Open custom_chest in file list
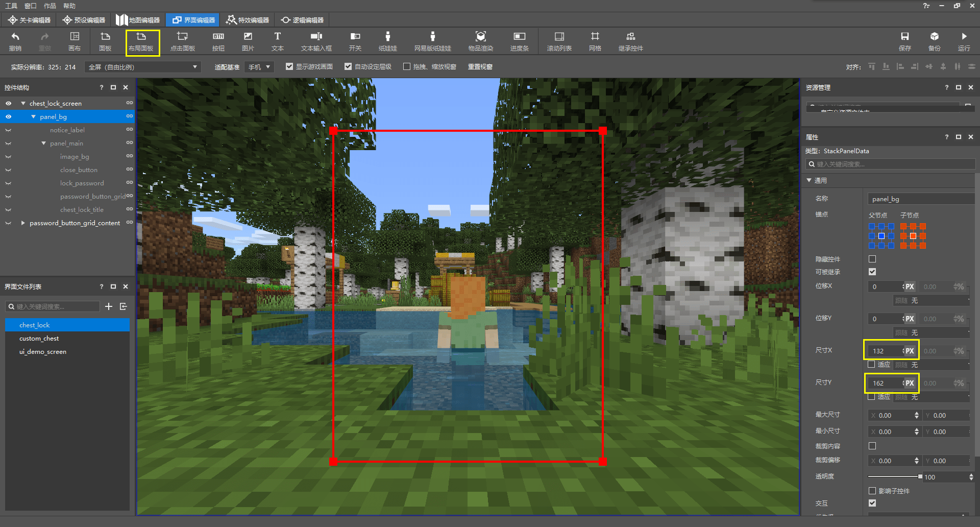The height and width of the screenshot is (527, 980). 67,338
